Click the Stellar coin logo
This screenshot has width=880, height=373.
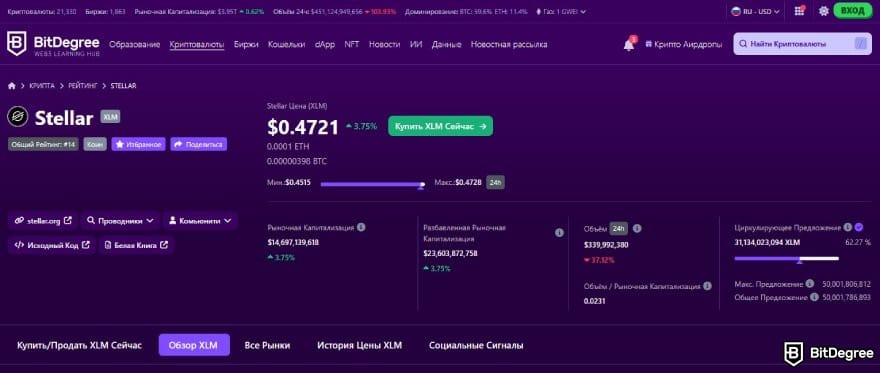(x=18, y=117)
